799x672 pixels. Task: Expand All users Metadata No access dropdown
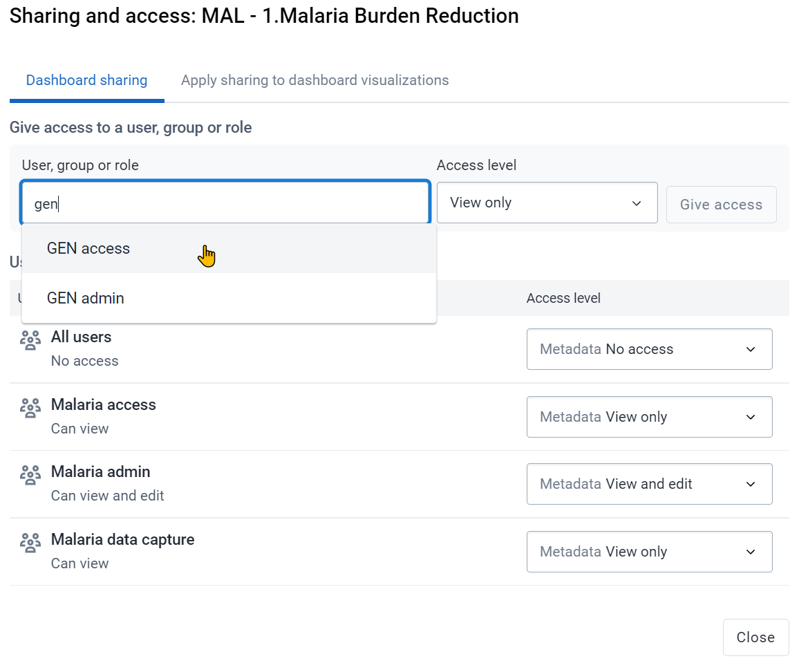pyautogui.click(x=649, y=349)
